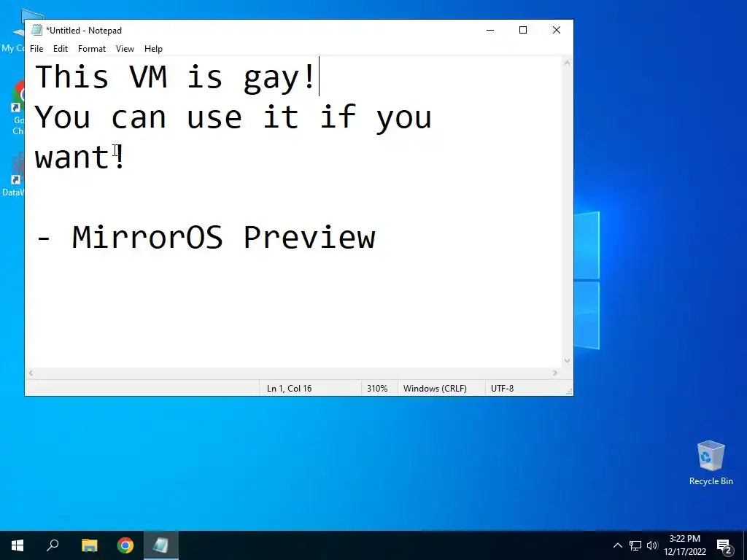
Task: Close the Notepad window
Action: tap(557, 30)
